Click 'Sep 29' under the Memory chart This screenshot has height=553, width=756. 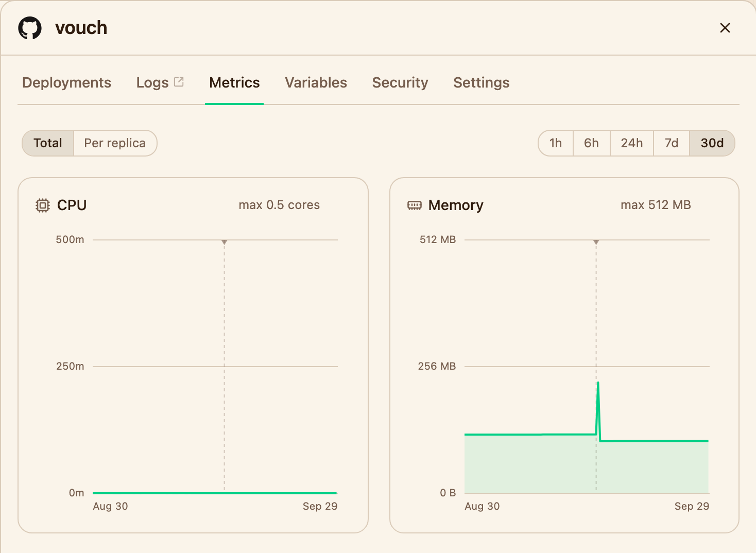[692, 506]
